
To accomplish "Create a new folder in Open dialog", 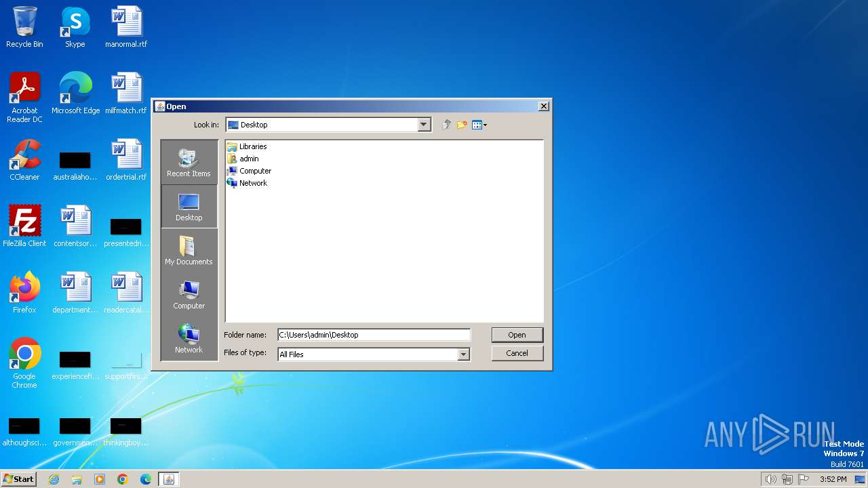I will [x=462, y=125].
